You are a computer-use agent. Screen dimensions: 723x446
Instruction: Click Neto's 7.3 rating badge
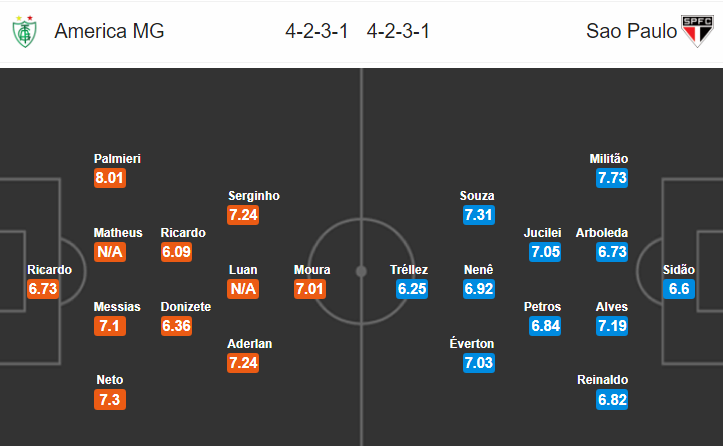tap(110, 400)
